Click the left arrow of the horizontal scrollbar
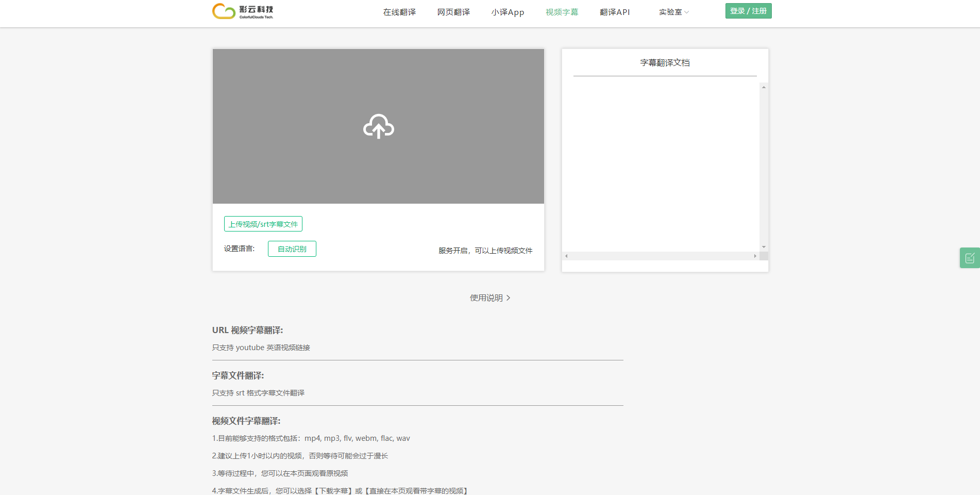The width and height of the screenshot is (980, 495). [x=565, y=256]
